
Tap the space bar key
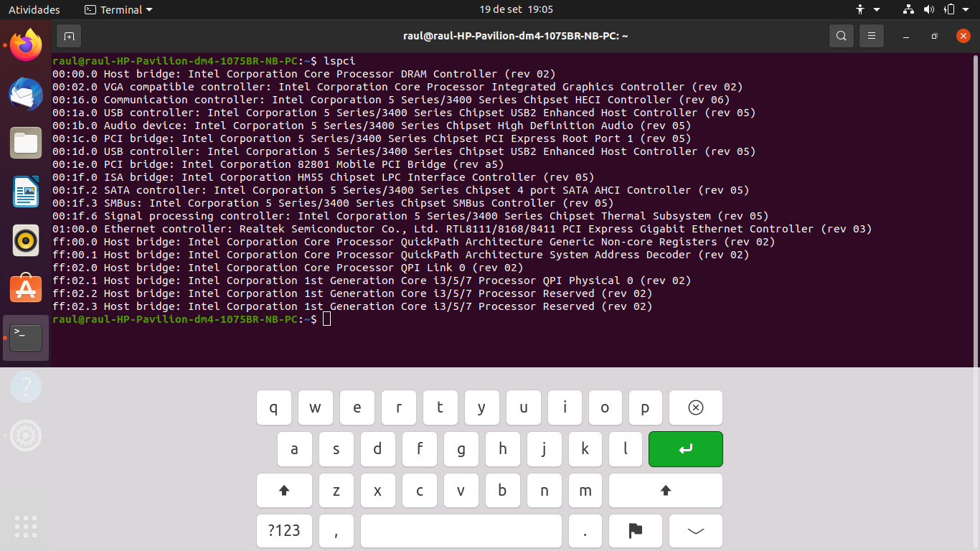(461, 532)
